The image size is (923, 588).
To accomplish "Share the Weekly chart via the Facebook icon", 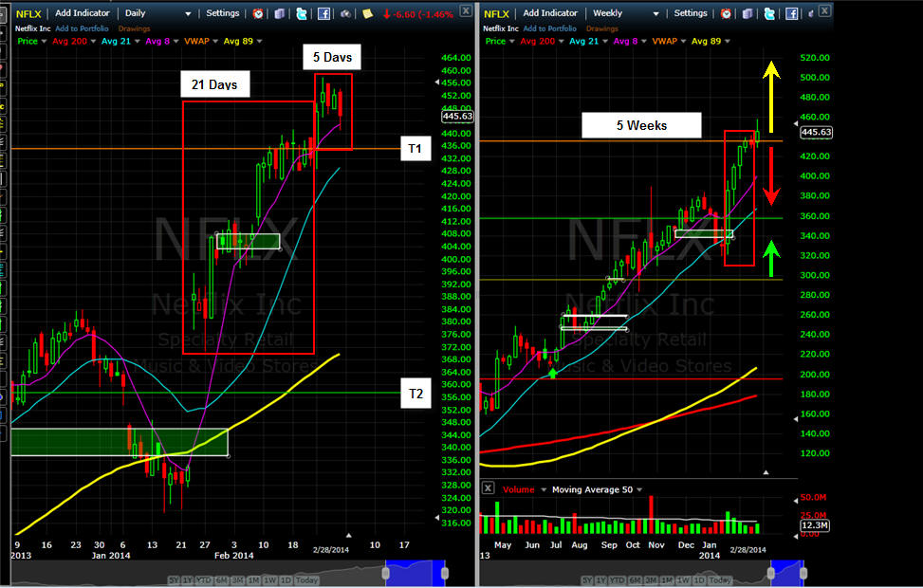I will point(792,13).
